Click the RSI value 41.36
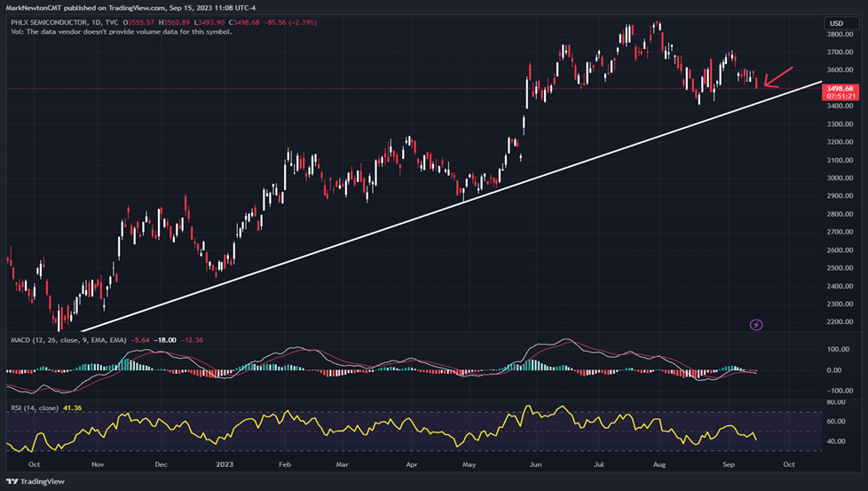Viewport: 868px width, 491px height. coord(72,408)
